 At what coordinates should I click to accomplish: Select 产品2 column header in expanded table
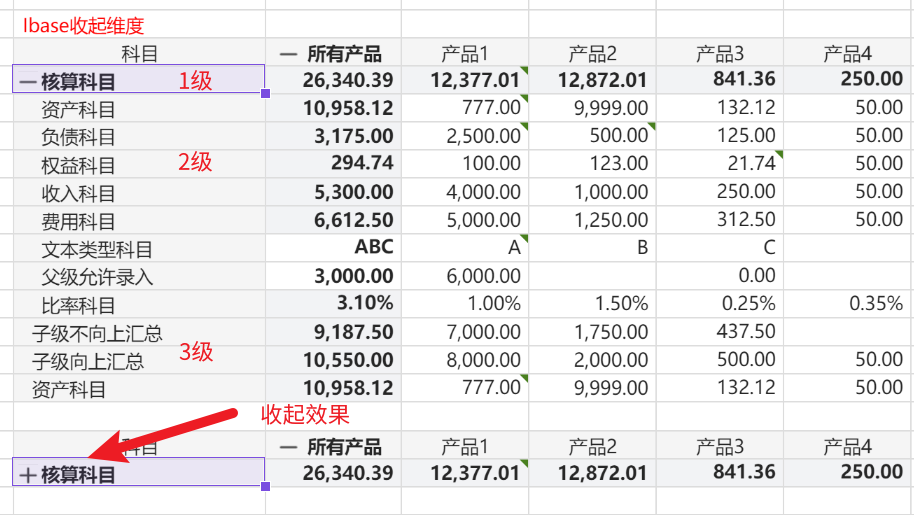coord(592,54)
